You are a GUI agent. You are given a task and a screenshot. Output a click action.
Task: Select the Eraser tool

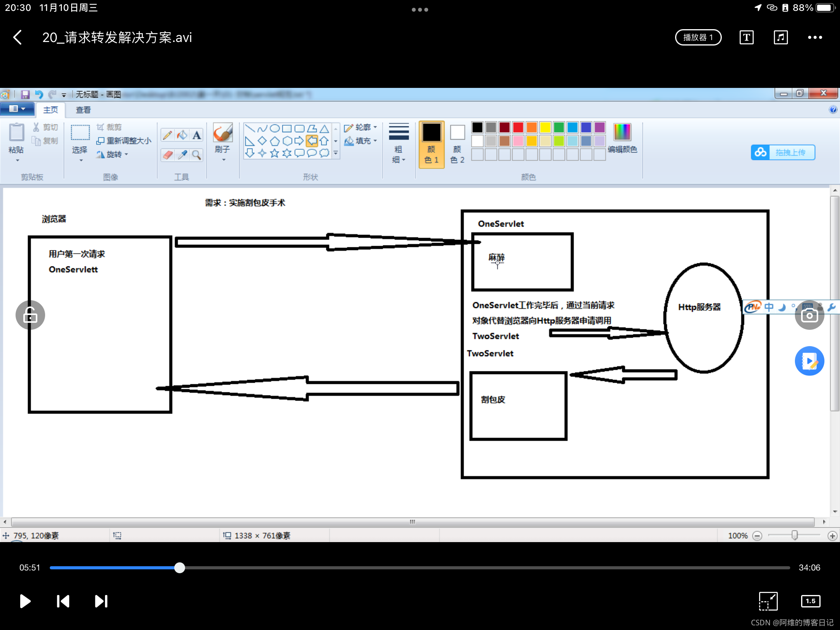coord(168,155)
